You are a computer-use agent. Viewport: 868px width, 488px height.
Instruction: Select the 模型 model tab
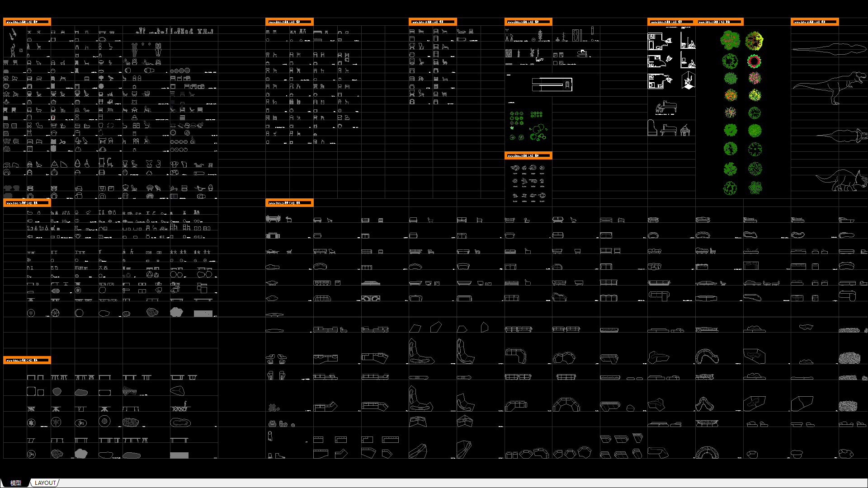click(15, 483)
